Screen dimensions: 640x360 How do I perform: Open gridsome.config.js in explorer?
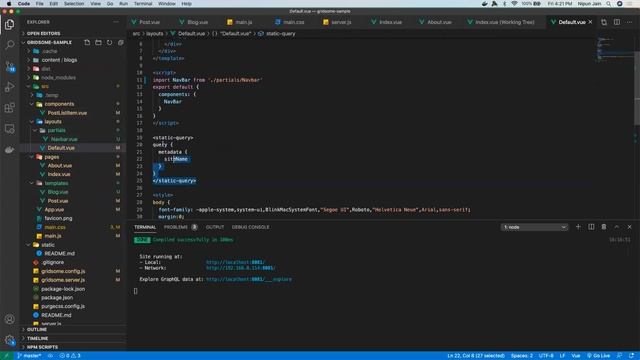point(63,271)
